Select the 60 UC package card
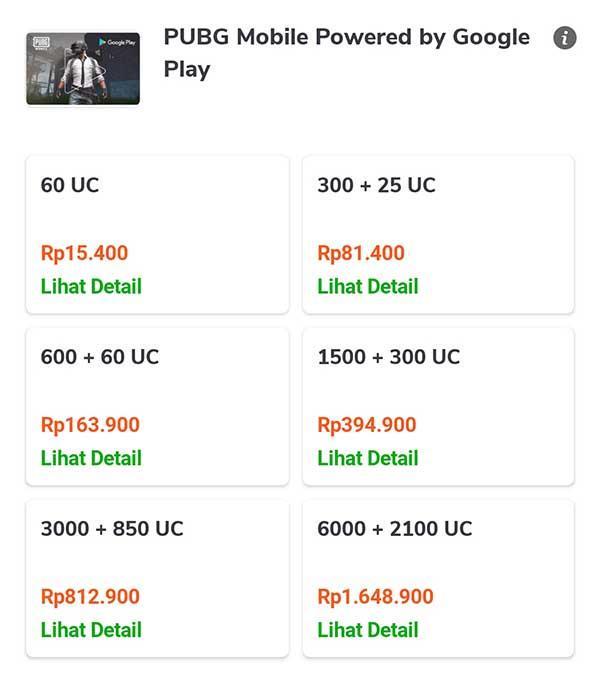This screenshot has height=681, width=600. [158, 235]
